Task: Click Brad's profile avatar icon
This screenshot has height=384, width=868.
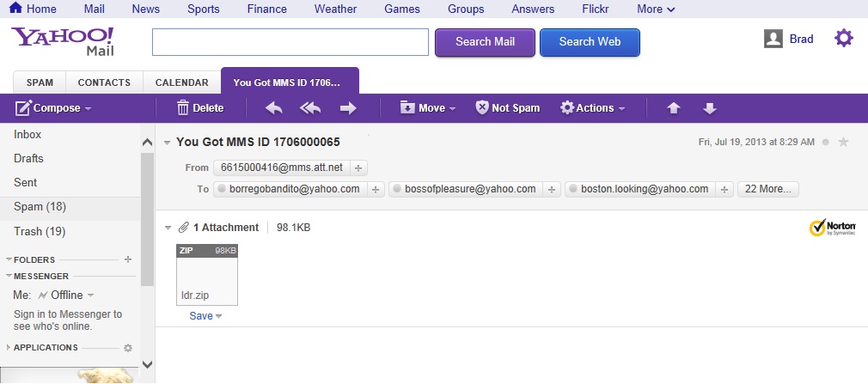Action: click(773, 39)
